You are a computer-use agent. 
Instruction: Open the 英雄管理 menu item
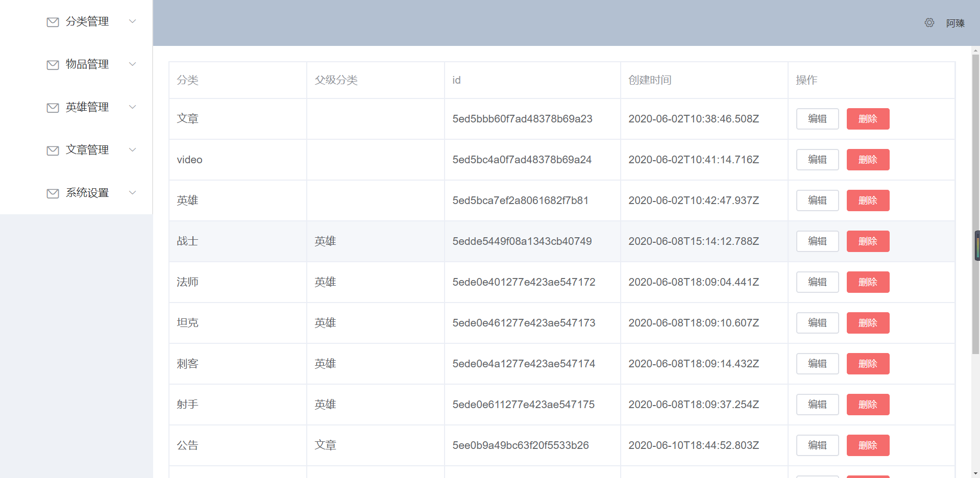coord(76,107)
